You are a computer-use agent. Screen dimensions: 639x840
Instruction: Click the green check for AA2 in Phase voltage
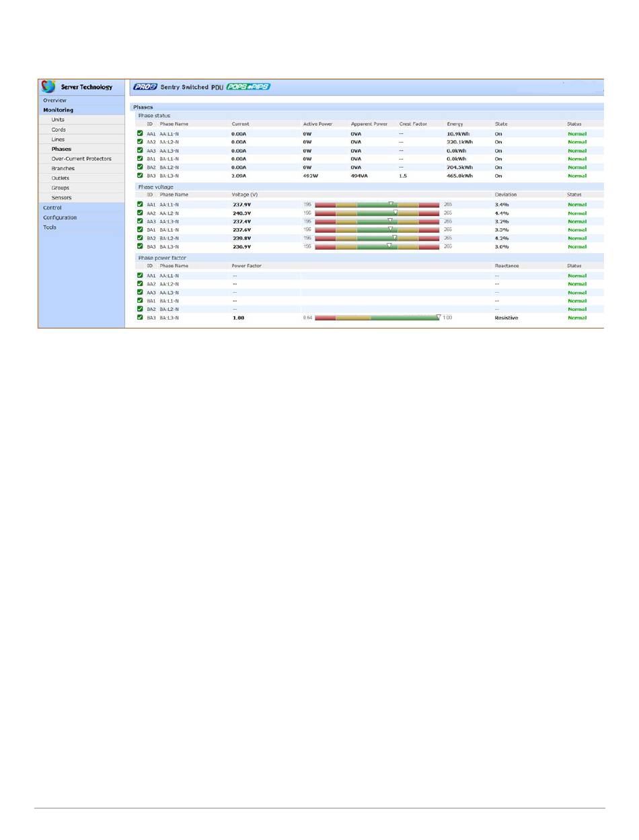[140, 213]
